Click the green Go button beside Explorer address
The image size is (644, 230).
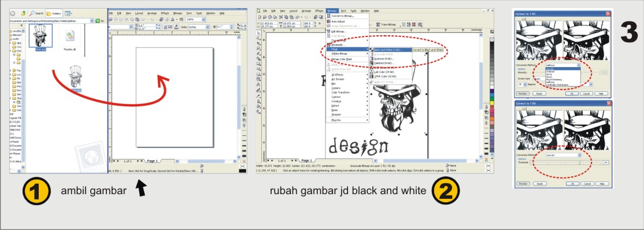tap(99, 21)
